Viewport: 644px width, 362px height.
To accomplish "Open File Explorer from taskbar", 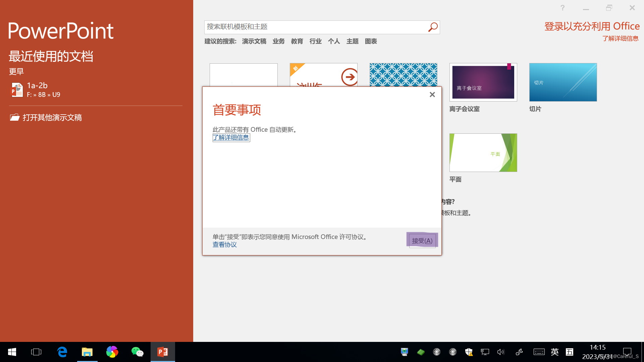I will (87, 352).
